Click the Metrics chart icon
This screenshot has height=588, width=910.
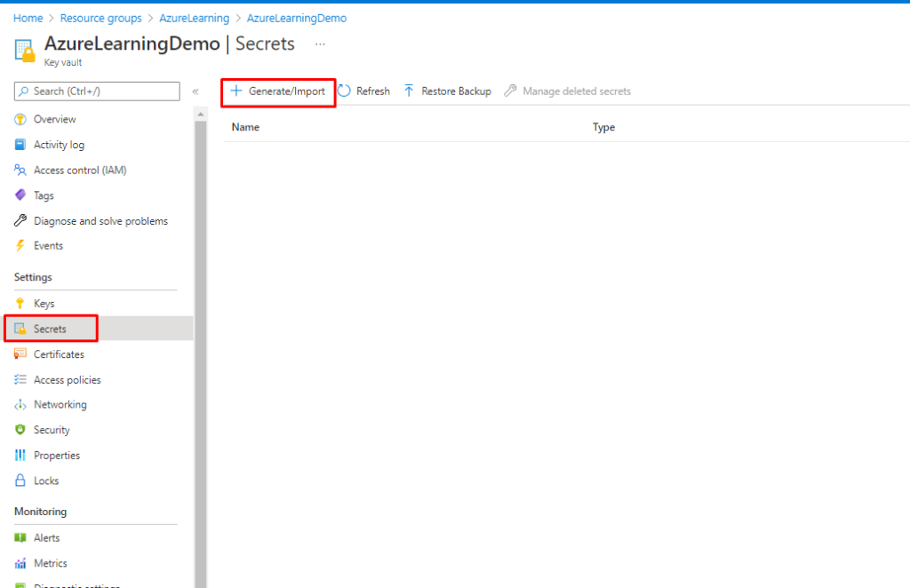click(20, 563)
